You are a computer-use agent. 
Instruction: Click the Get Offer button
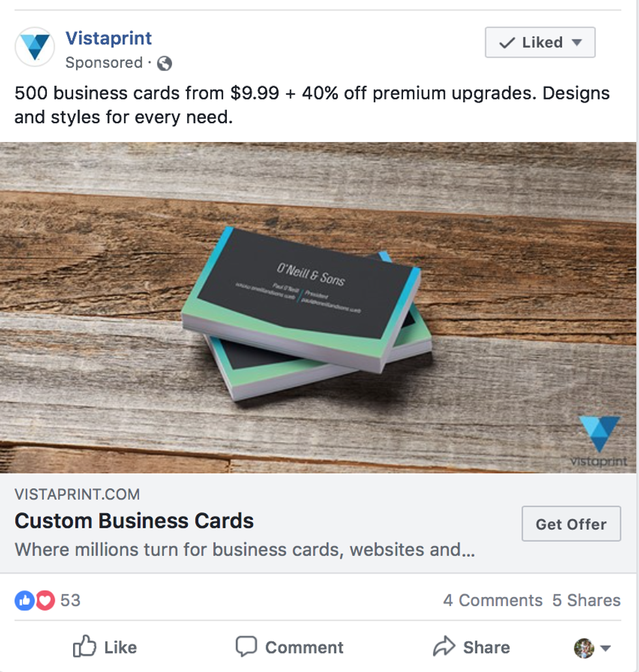(x=571, y=523)
